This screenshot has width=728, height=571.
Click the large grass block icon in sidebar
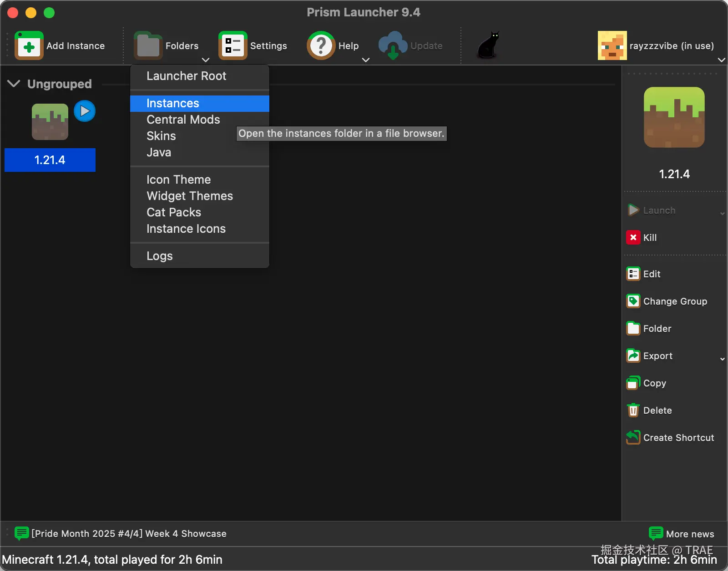pyautogui.click(x=674, y=117)
